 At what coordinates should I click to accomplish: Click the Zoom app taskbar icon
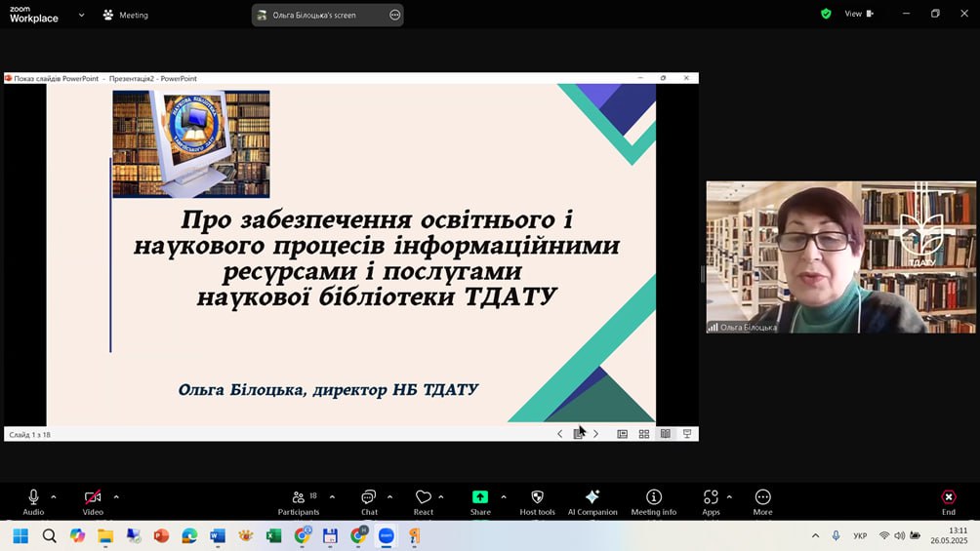[387, 536]
